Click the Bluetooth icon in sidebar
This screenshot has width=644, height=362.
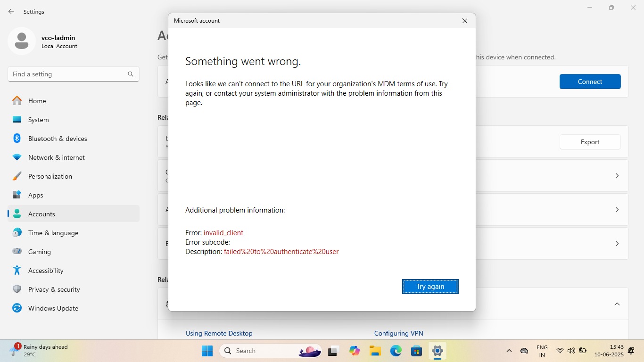click(17, 138)
